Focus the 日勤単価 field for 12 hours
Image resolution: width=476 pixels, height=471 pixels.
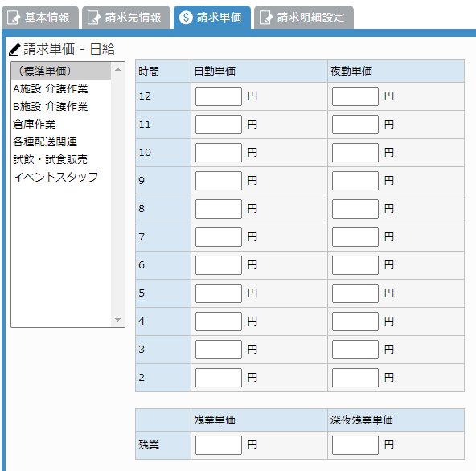(x=219, y=96)
